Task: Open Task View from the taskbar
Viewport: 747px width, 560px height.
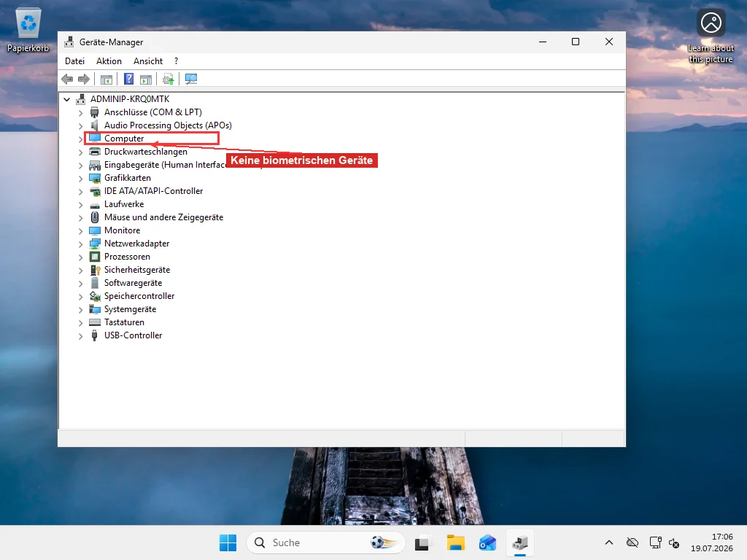Action: pos(422,542)
